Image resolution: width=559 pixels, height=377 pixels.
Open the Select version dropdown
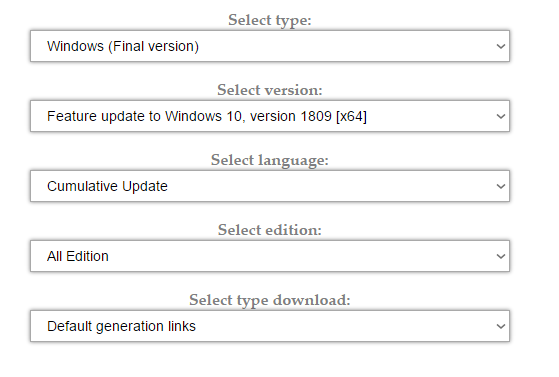click(270, 116)
